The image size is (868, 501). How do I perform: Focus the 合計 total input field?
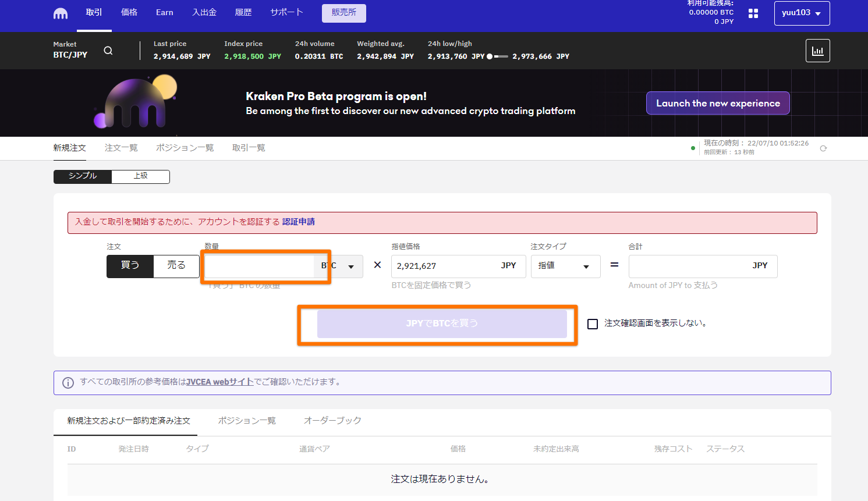click(x=703, y=266)
